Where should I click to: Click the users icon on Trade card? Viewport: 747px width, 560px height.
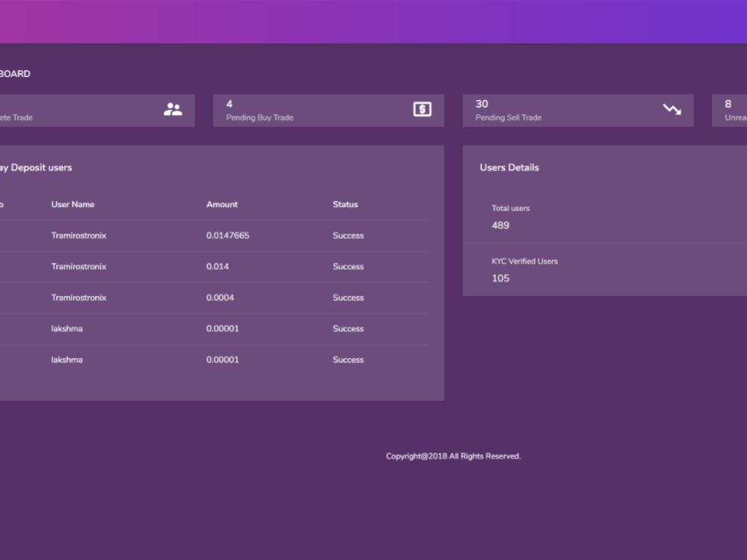tap(173, 110)
